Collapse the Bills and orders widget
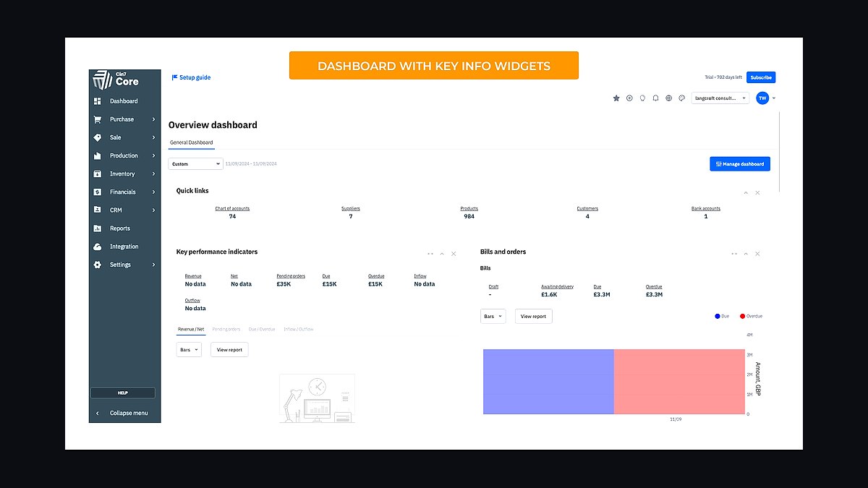 click(x=746, y=254)
